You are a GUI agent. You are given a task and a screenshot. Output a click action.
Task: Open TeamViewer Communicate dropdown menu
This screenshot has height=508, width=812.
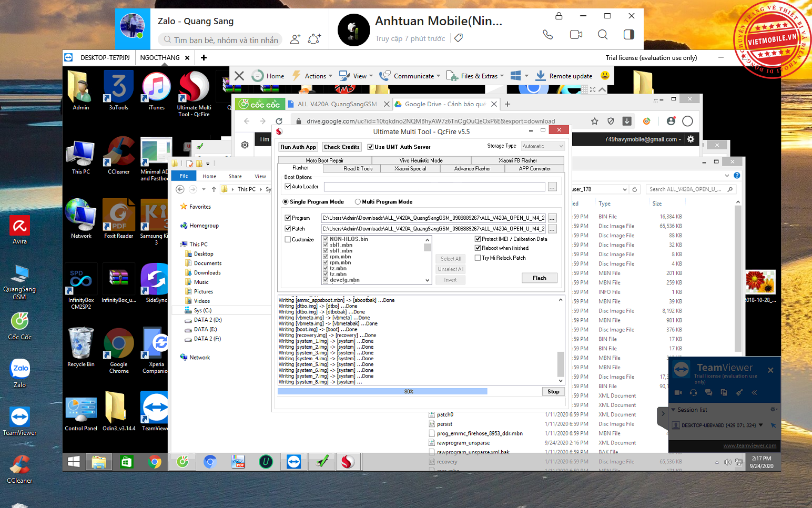tap(410, 76)
